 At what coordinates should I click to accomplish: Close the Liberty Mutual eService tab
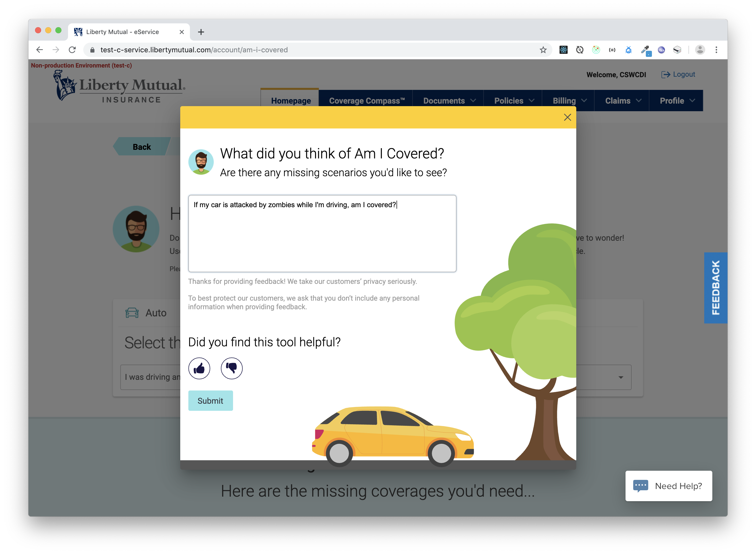[182, 32]
